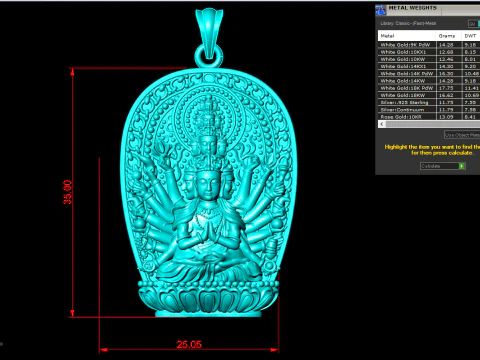Screen dimensions: 480x360
Task: Select the Silver:.925 Sterling row
Action: click(429, 102)
